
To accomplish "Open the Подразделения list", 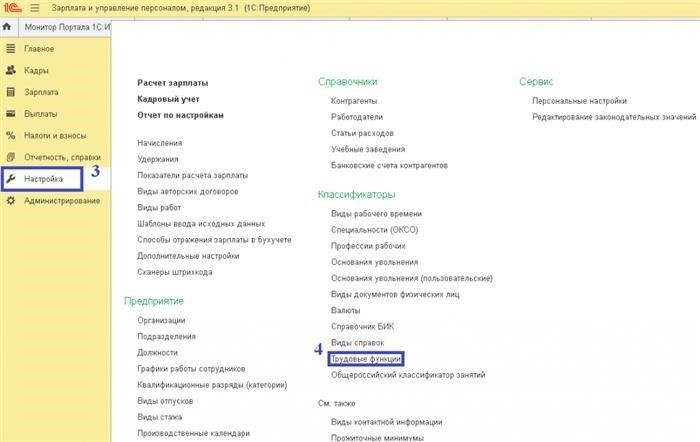I will click(x=166, y=336).
